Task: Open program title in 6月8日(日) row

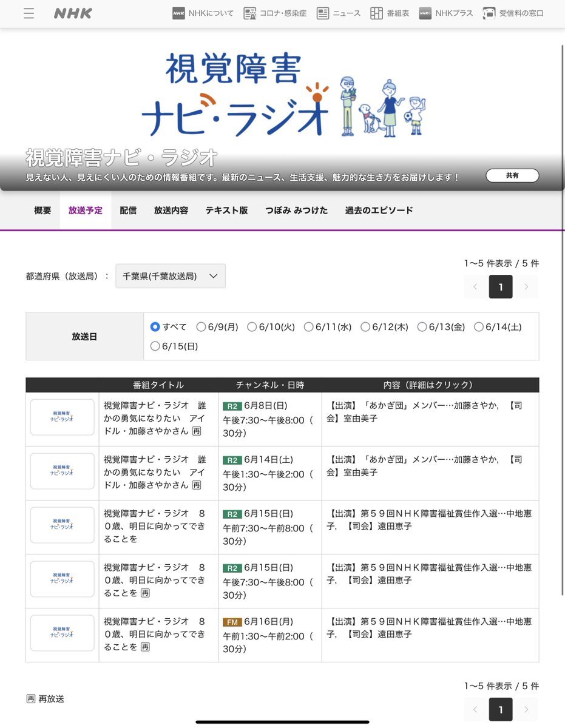Action: (x=155, y=419)
